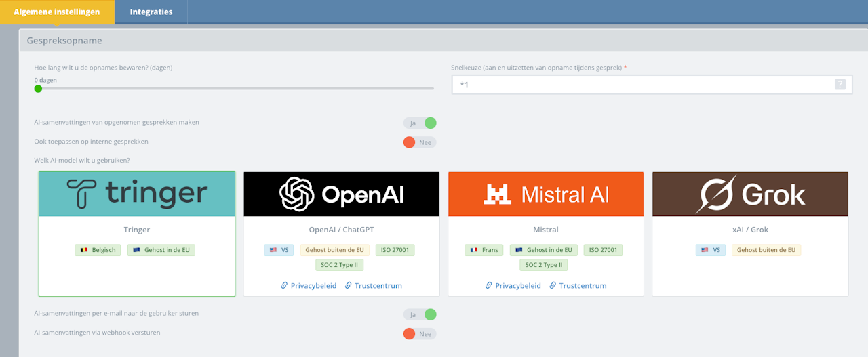
Task: Click Mistral's Gehost in de EU badge
Action: point(543,250)
